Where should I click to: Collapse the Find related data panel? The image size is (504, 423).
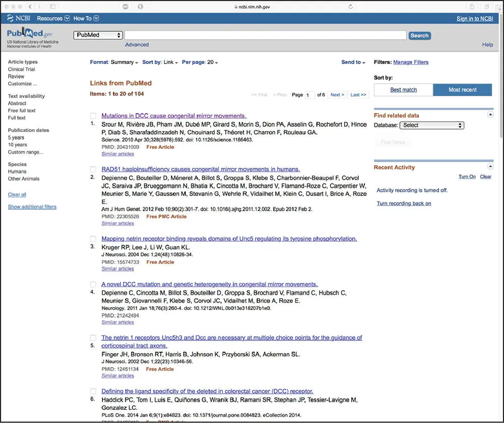pos(490,115)
